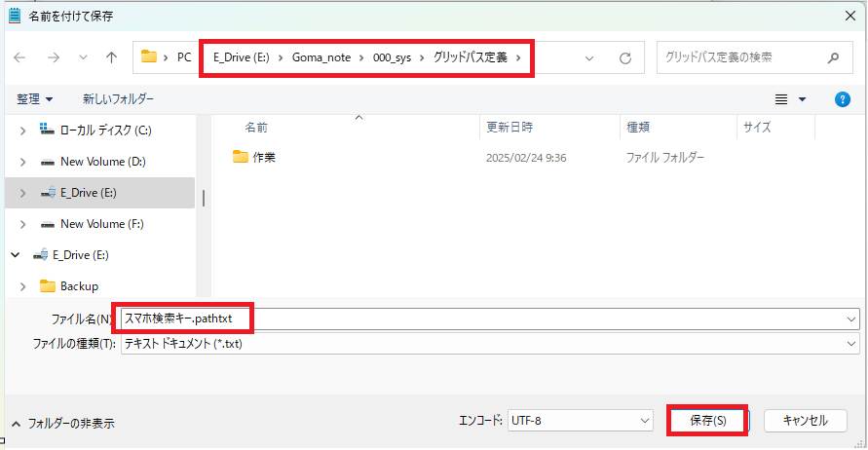Click the back navigation arrow
This screenshot has width=868, height=450.
tap(20, 57)
